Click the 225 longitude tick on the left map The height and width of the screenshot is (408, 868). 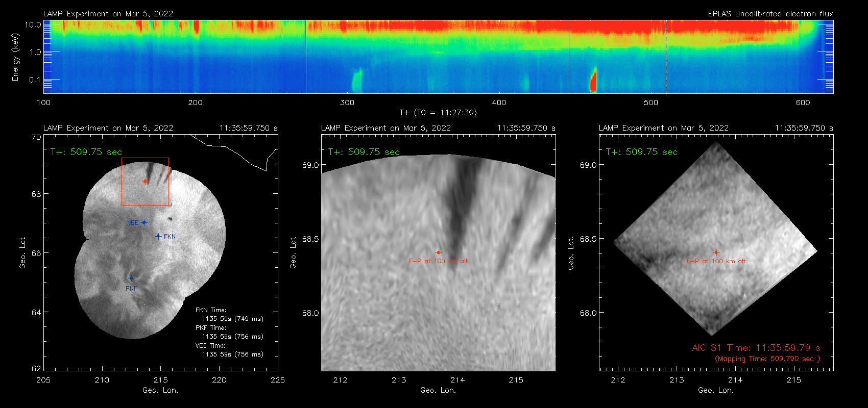coord(278,380)
